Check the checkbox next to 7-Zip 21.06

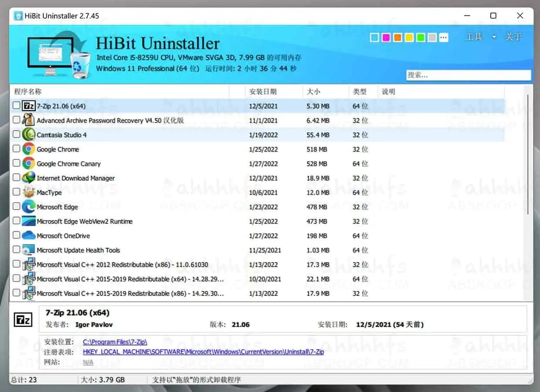point(16,105)
